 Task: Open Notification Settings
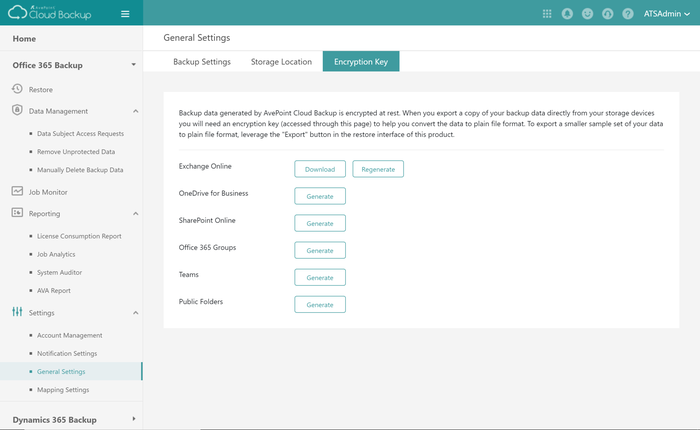(x=67, y=354)
